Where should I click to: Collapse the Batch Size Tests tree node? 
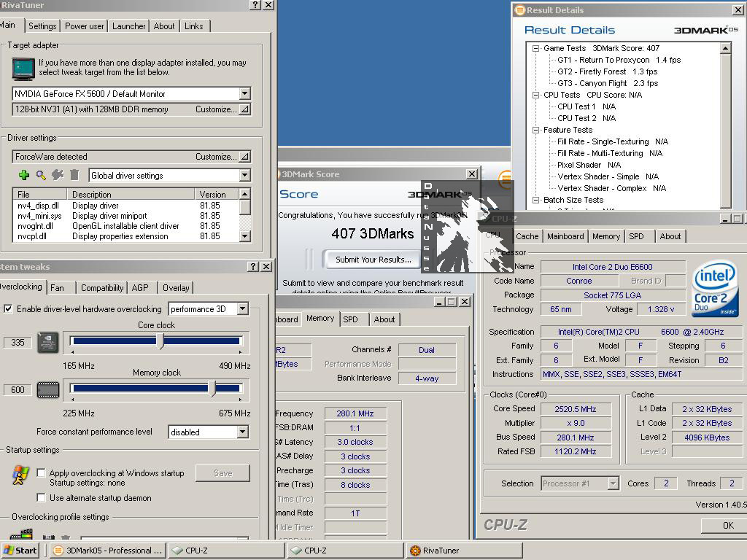click(x=536, y=200)
